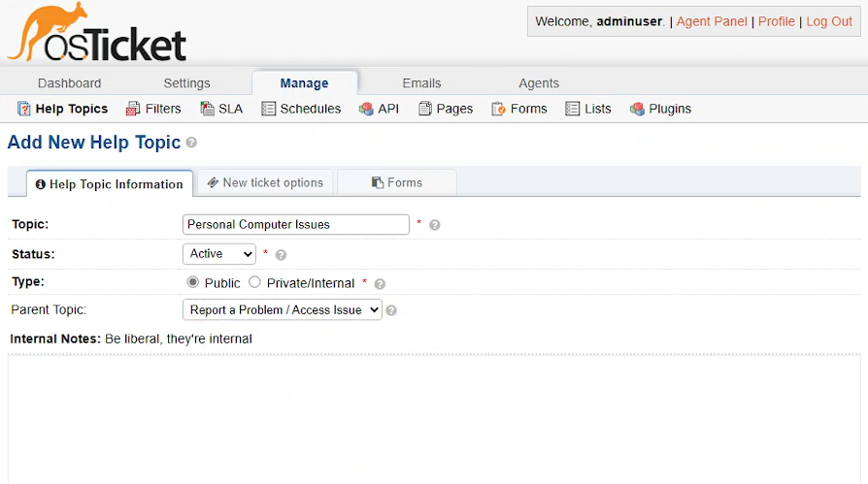Open the Filters icon in submenu
Screen dimensions: 868x484
(133, 109)
